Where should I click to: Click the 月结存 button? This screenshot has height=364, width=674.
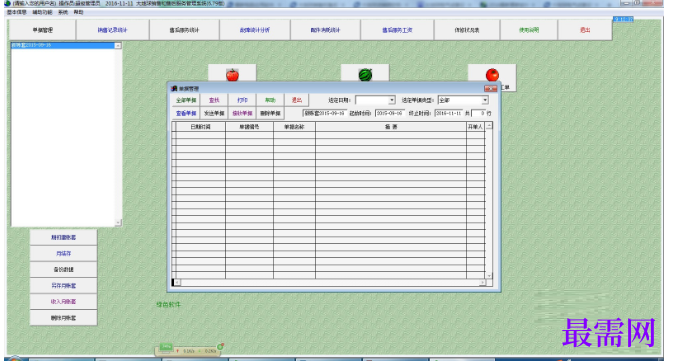[x=63, y=254]
